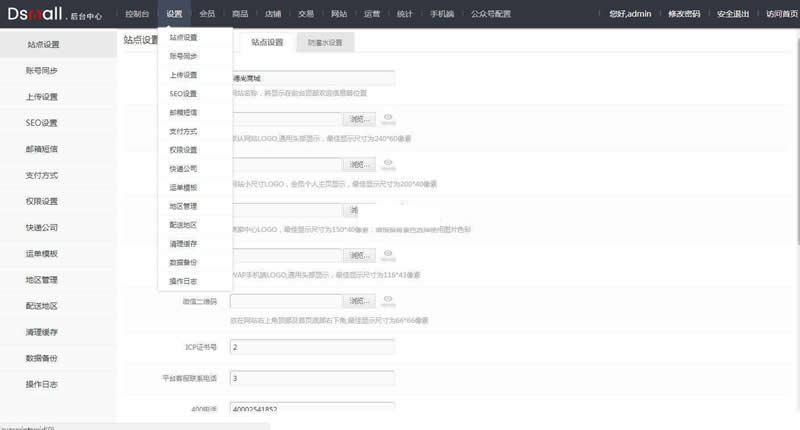Click the 平台客服联系电话 input field
The width and height of the screenshot is (800, 430).
312,378
